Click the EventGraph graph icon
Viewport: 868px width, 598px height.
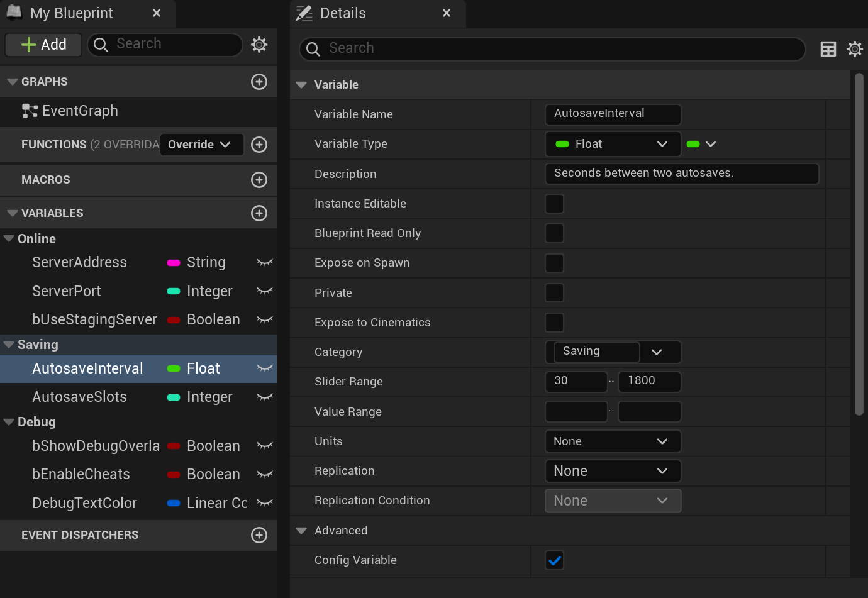30,111
